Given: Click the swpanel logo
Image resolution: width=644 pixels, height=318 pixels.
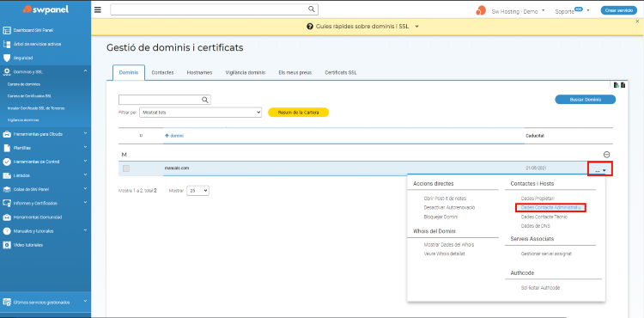Looking at the screenshot, I should (x=46, y=9).
